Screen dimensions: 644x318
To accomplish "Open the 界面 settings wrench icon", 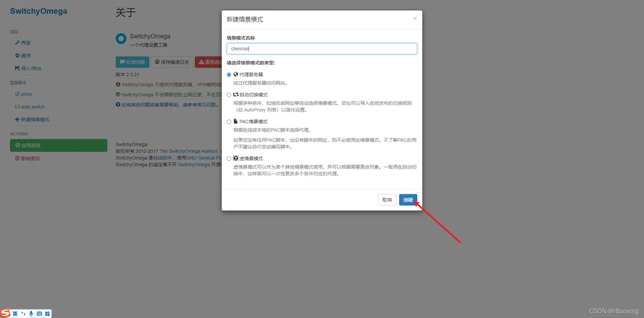I will [x=17, y=43].
